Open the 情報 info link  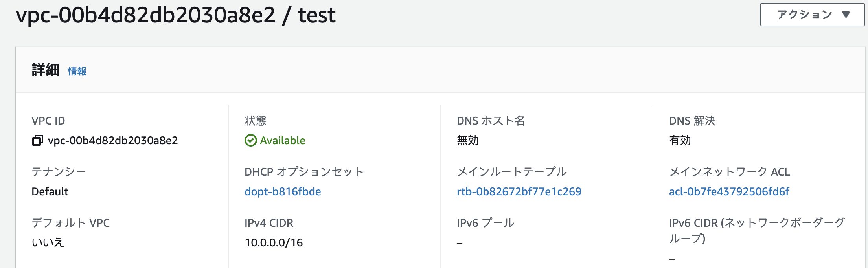coord(77,71)
